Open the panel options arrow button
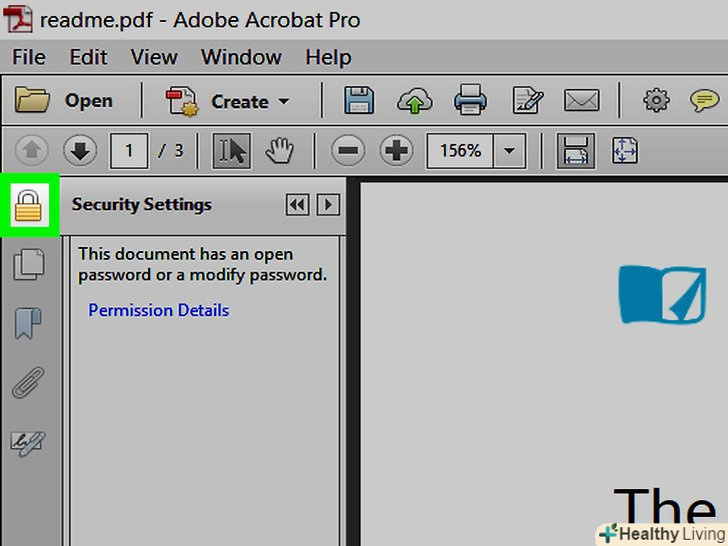728x546 pixels. tap(328, 204)
